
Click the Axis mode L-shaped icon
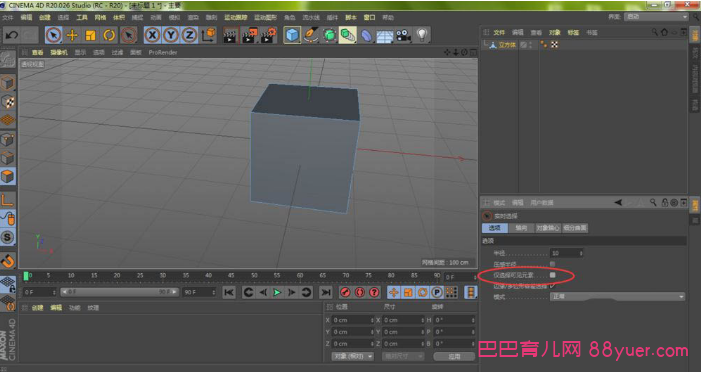[x=8, y=200]
